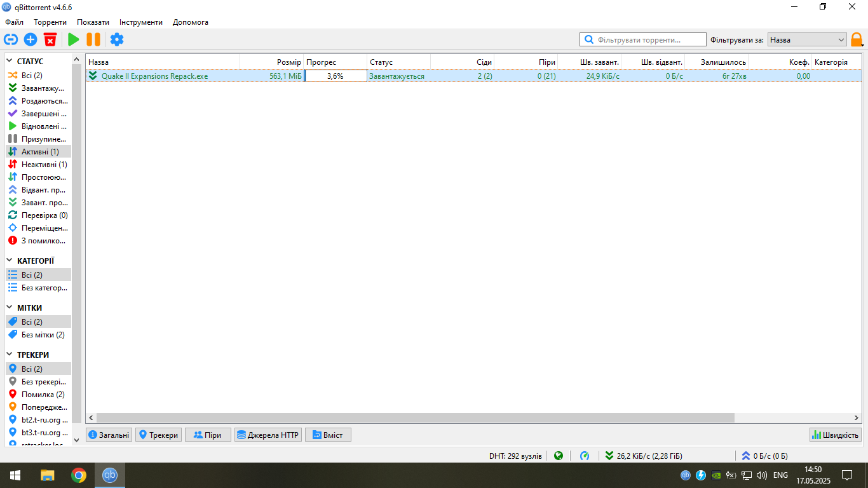Select the Активні (1) filter

pyautogui.click(x=38, y=152)
